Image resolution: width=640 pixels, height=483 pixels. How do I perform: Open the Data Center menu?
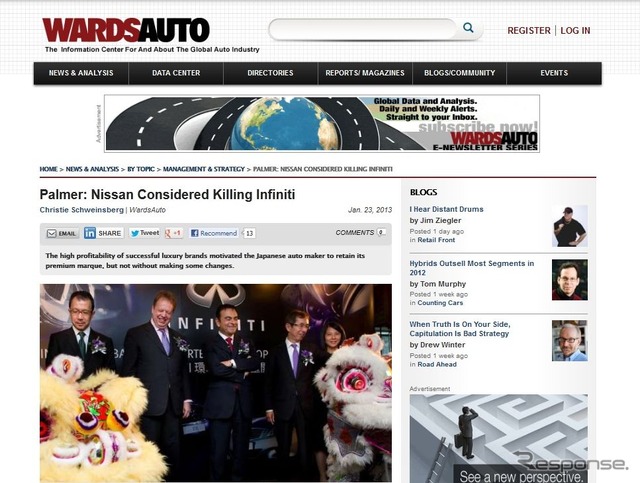click(x=176, y=73)
